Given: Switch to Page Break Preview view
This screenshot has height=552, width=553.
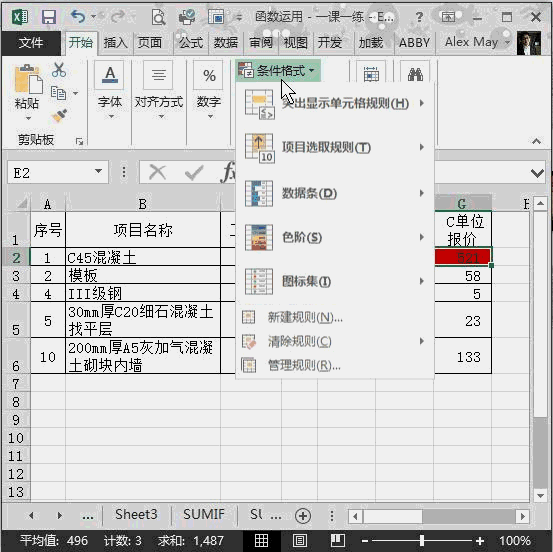Looking at the screenshot, I should pos(338,540).
